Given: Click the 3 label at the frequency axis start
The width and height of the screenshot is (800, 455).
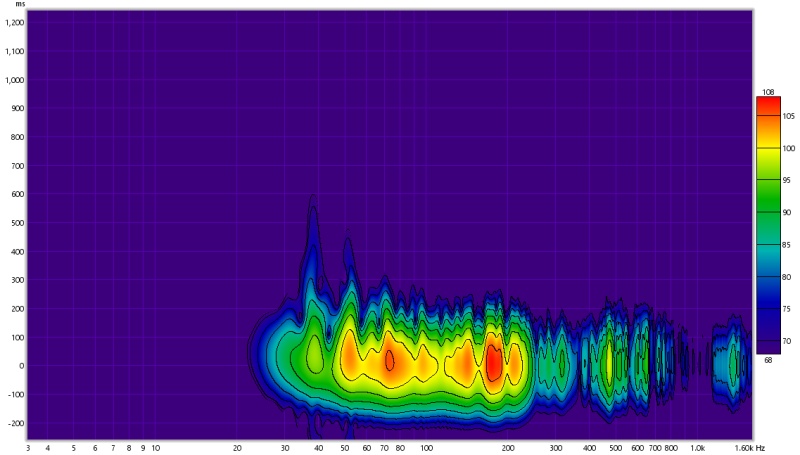Looking at the screenshot, I should point(28,447).
